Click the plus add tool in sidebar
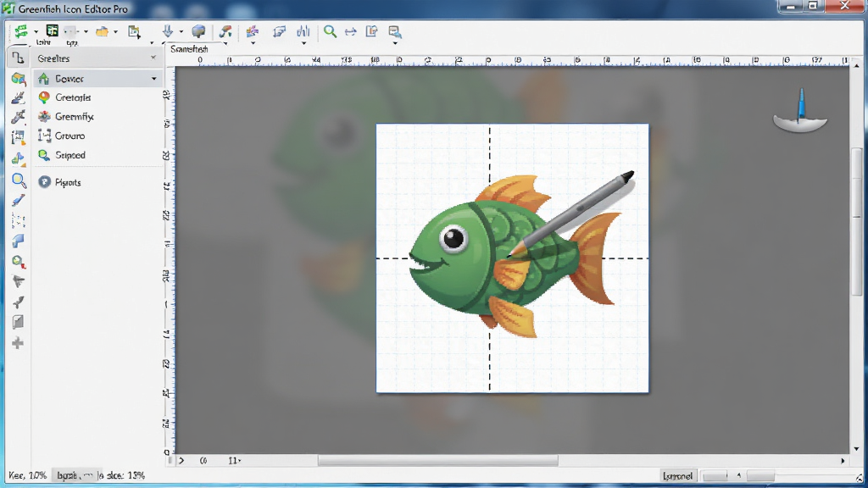Image resolution: width=868 pixels, height=488 pixels. coord(18,343)
